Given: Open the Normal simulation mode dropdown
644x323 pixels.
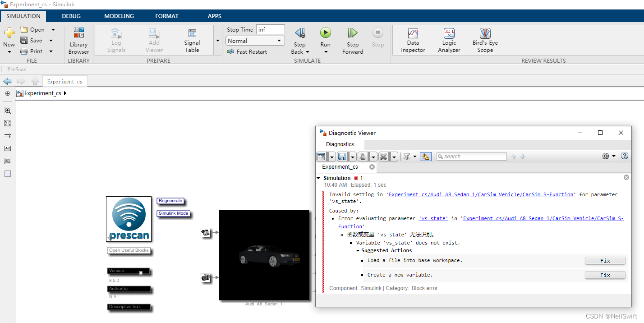Looking at the screenshot, I should 255,41.
